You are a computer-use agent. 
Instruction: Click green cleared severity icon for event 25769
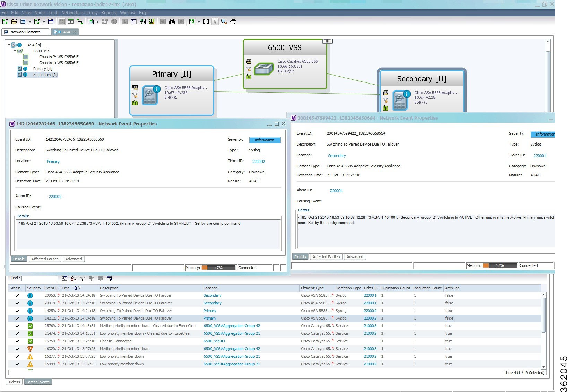[30, 326]
